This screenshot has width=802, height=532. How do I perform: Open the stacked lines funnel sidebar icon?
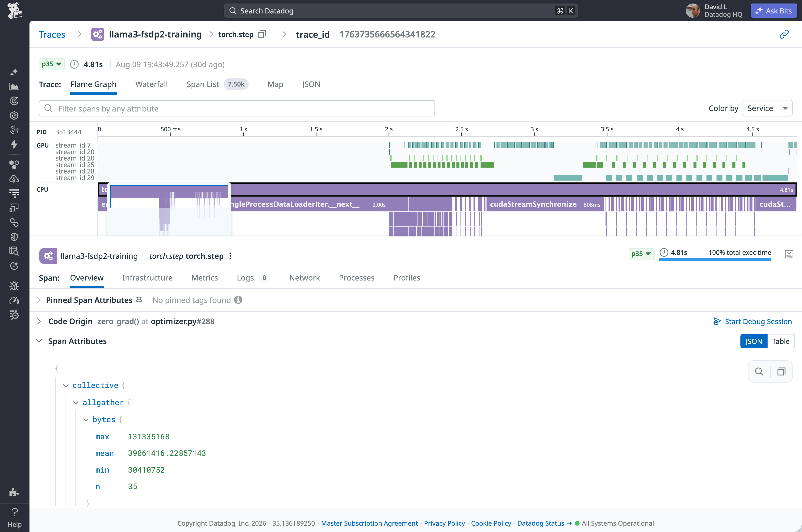click(x=14, y=193)
